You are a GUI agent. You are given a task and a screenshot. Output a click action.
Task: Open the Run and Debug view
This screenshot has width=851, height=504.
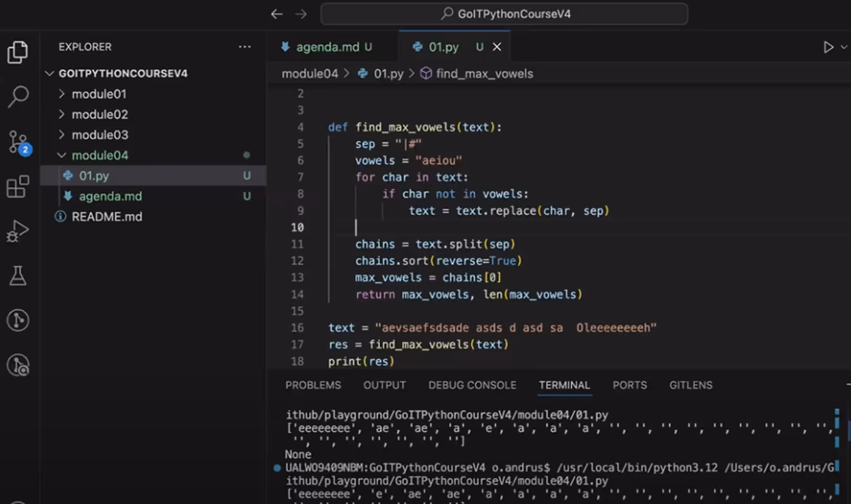pyautogui.click(x=18, y=231)
